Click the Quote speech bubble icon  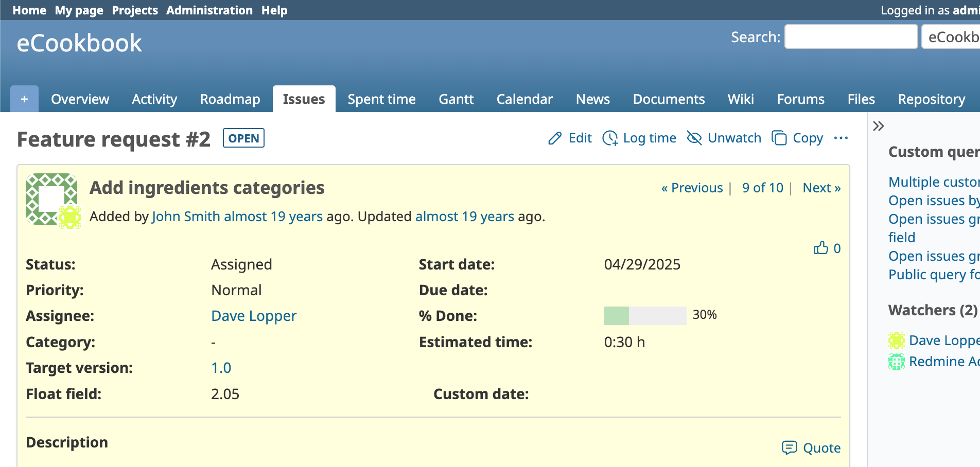tap(789, 448)
